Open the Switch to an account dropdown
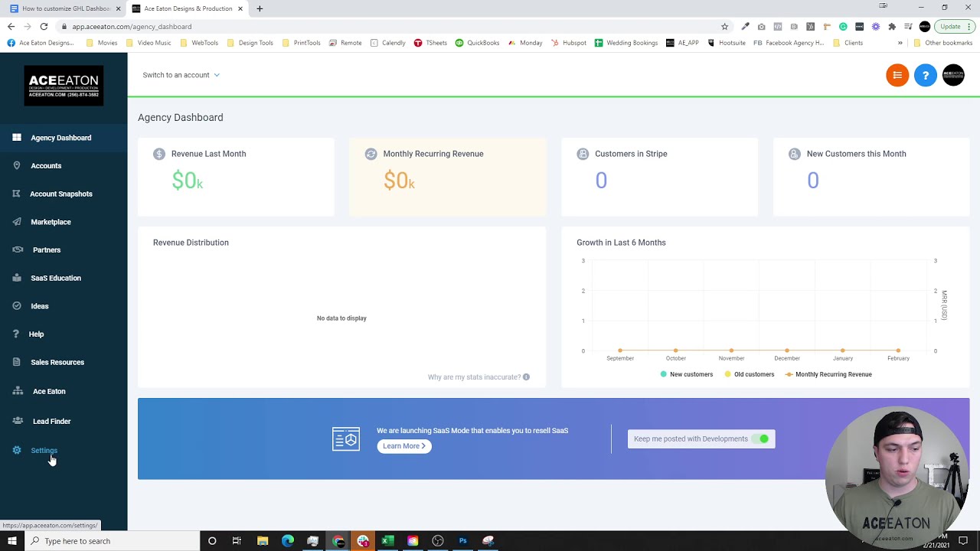 pos(181,74)
